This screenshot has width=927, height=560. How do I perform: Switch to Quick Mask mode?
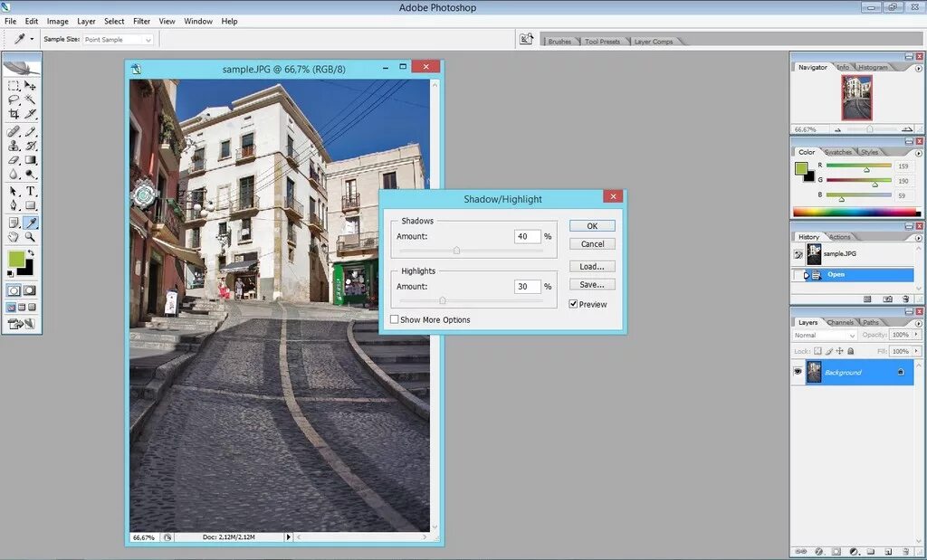point(29,290)
